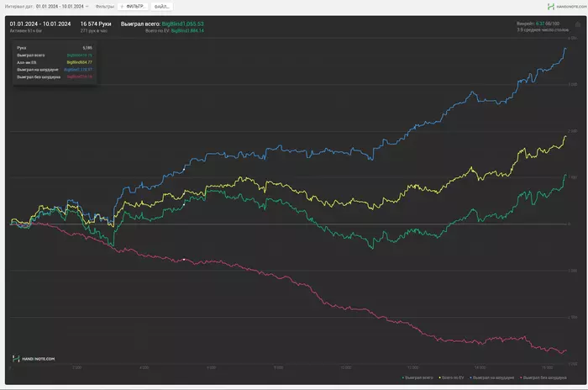Toggle the 'Всего по EV' legend series

click(x=451, y=377)
